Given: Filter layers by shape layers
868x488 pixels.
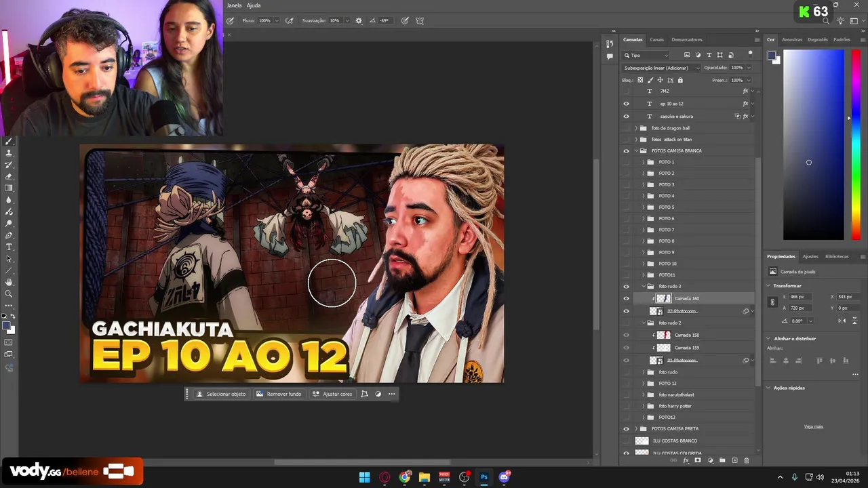Looking at the screenshot, I should (x=719, y=55).
